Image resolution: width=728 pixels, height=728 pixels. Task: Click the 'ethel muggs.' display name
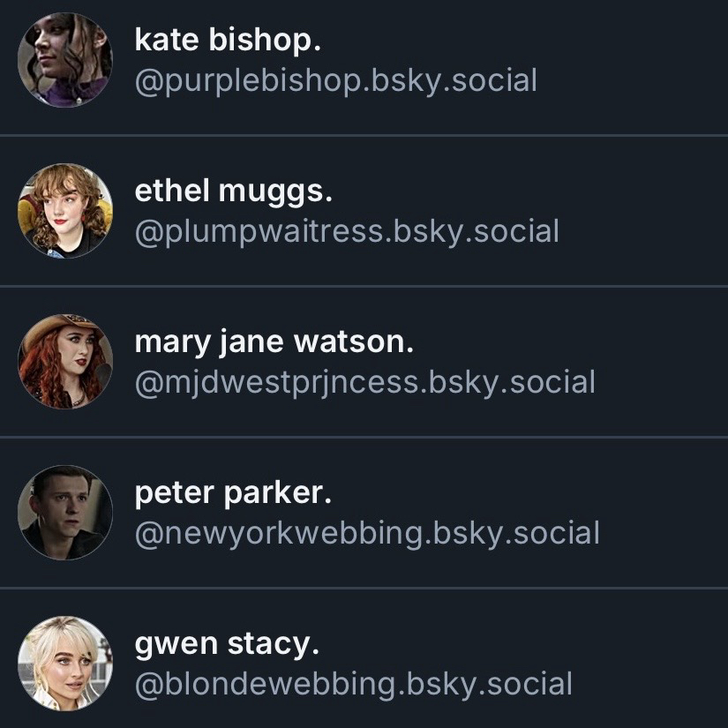tap(234, 191)
